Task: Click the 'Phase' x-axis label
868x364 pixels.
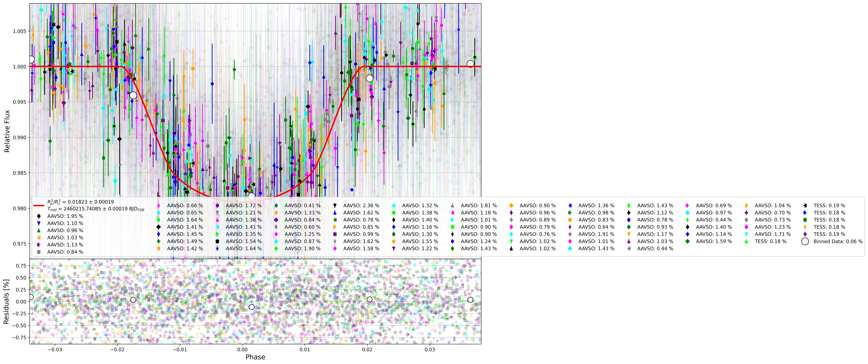Action: (x=255, y=357)
